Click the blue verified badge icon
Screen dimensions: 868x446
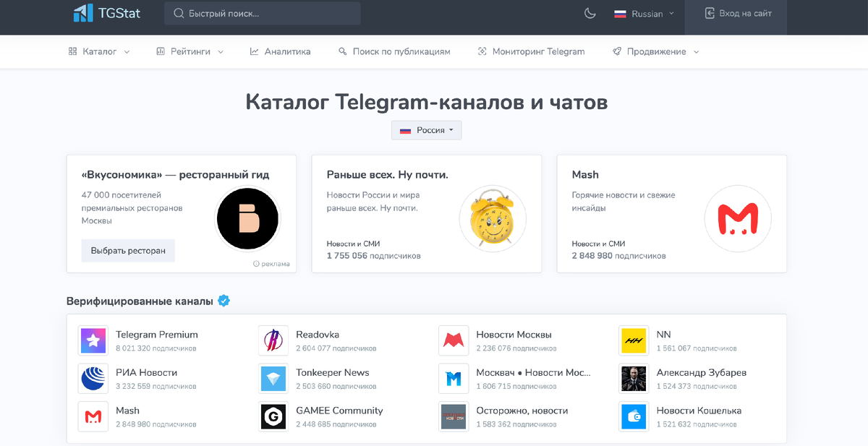(224, 301)
